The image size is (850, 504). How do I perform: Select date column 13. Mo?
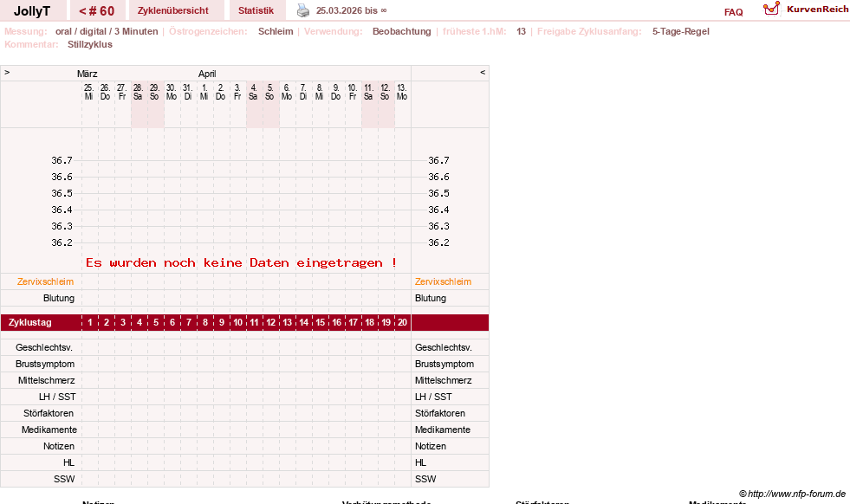(402, 92)
